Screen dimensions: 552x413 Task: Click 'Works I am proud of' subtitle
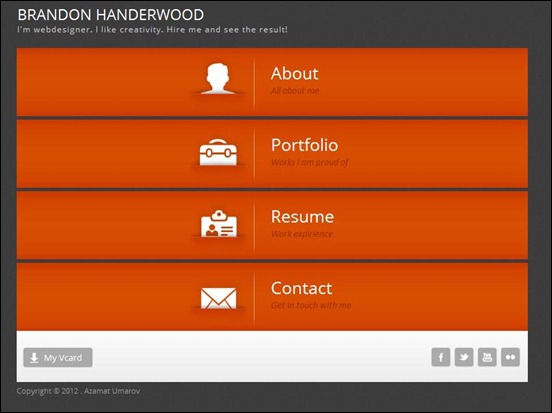[x=310, y=162]
